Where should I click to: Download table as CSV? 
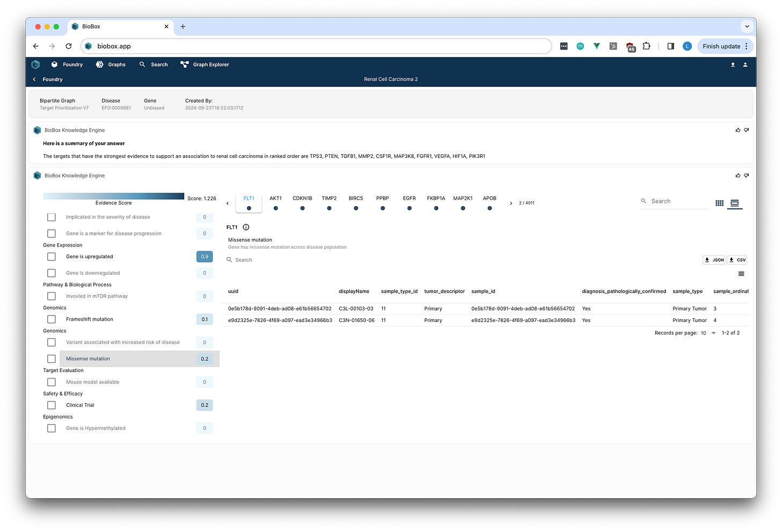point(737,260)
